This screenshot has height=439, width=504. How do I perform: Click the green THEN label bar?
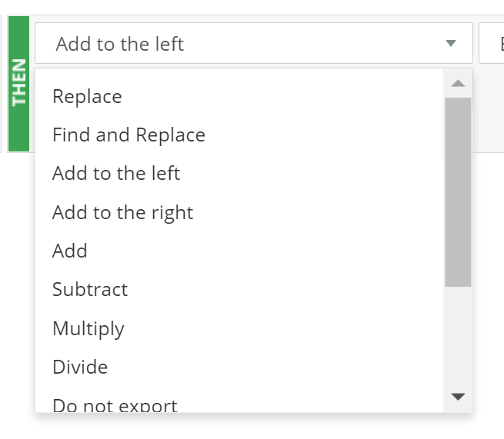pyautogui.click(x=19, y=84)
